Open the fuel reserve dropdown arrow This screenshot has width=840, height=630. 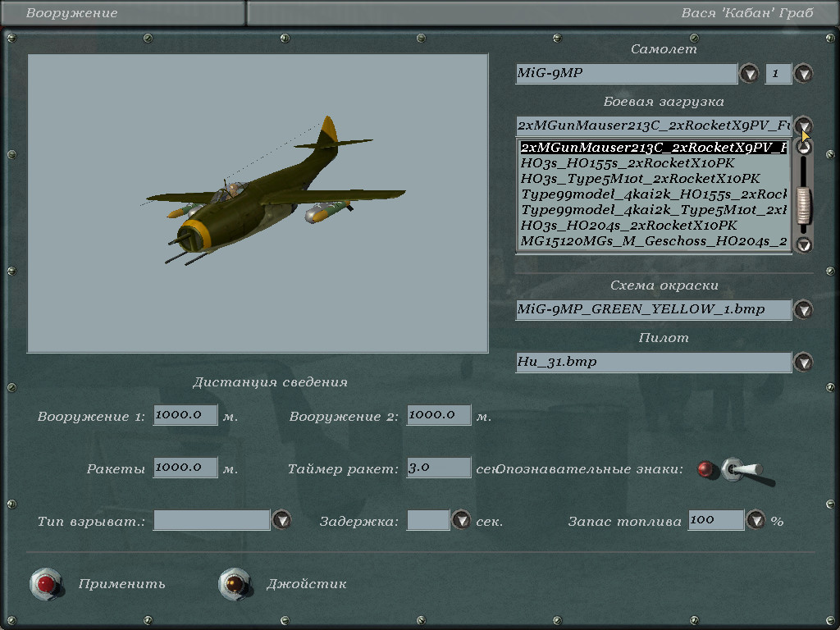756,520
